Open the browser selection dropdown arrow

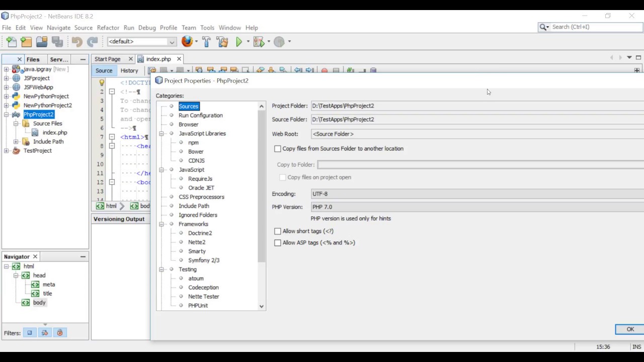tap(196, 42)
